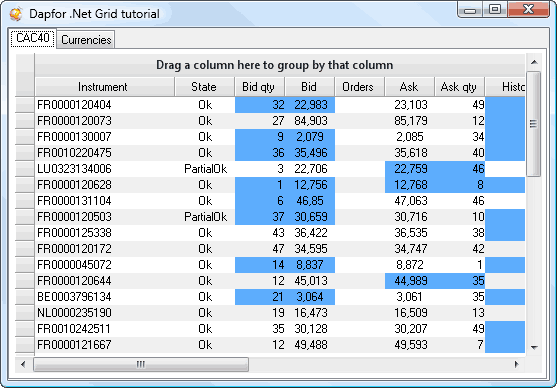Viewport: 557px width, 388px height.
Task: Select instrument FR0000045072
Action: (74, 265)
